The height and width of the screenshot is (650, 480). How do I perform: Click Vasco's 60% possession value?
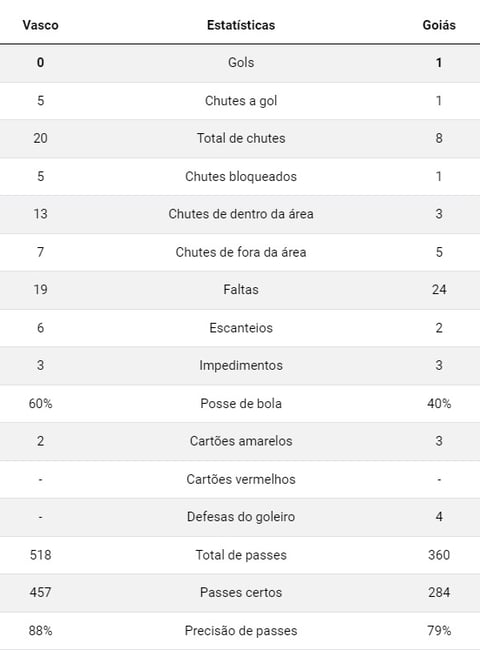click(40, 403)
